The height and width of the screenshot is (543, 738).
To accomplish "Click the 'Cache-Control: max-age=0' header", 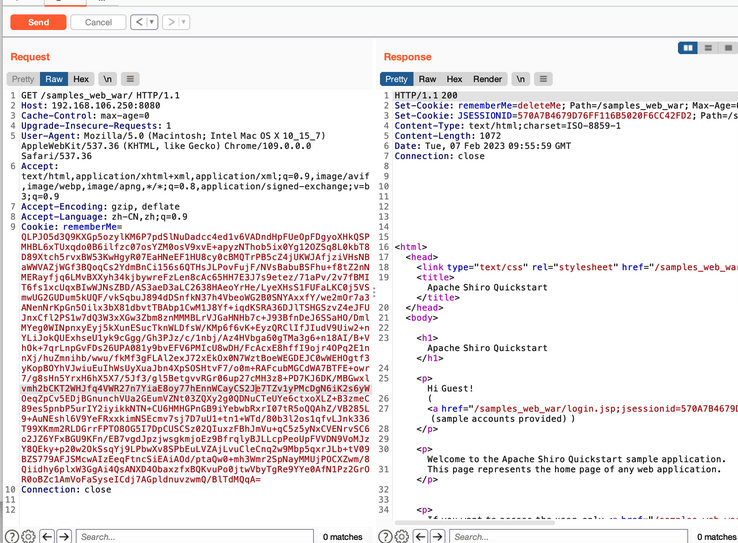I will (85, 116).
